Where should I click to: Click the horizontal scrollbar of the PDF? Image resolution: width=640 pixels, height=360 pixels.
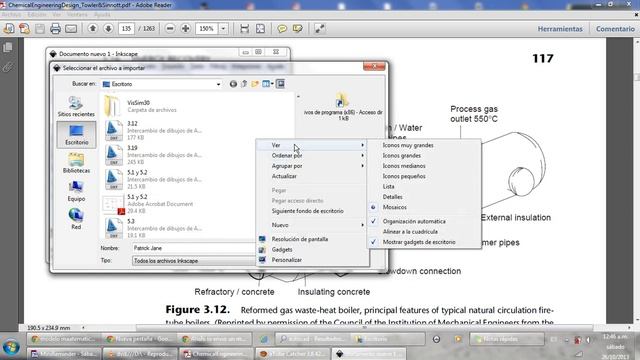point(363,327)
